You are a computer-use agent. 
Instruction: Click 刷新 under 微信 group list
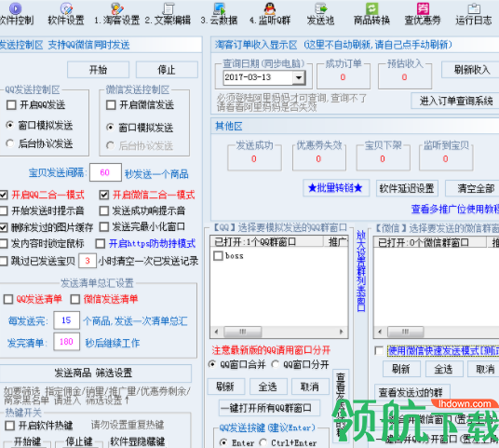click(x=401, y=369)
